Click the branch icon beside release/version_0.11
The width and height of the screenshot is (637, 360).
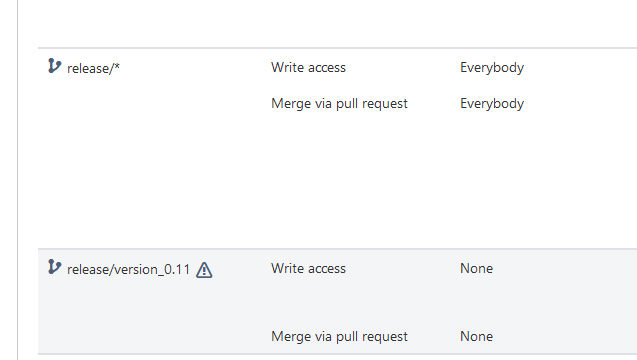(54, 267)
